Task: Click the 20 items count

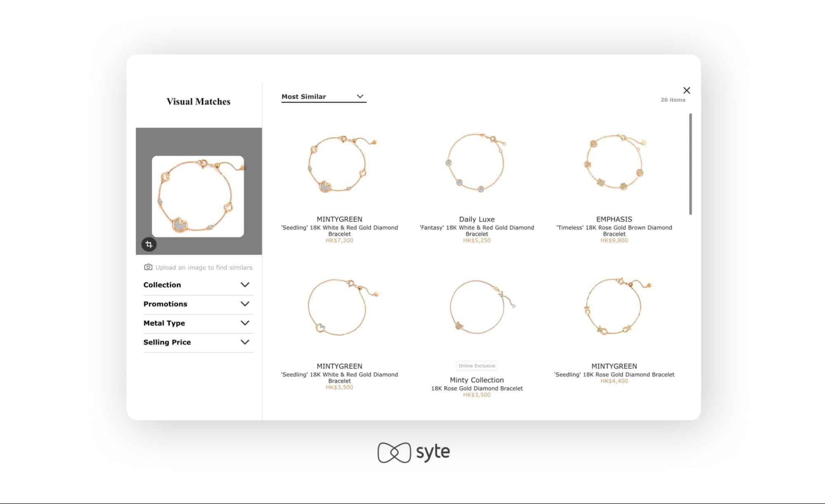Action: click(x=673, y=100)
